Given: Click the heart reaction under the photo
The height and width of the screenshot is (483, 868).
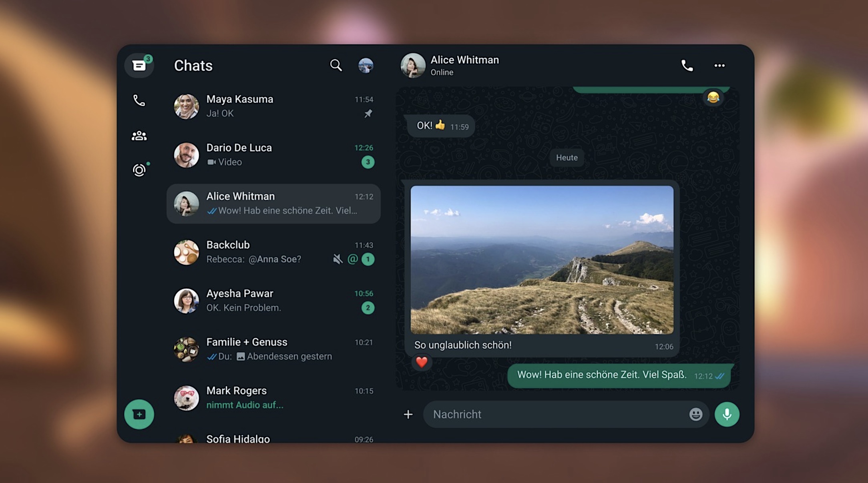Looking at the screenshot, I should click(422, 362).
